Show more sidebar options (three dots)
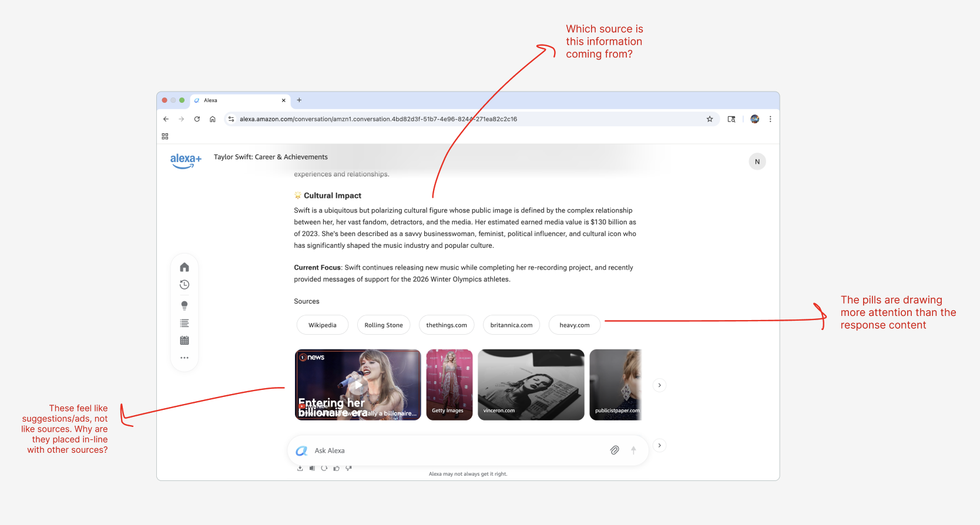 pyautogui.click(x=184, y=358)
